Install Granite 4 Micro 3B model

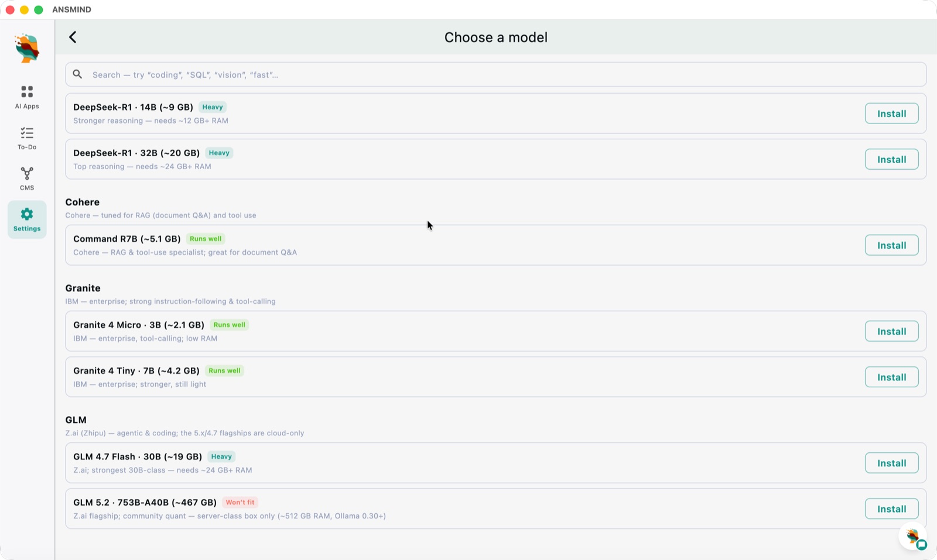point(891,331)
